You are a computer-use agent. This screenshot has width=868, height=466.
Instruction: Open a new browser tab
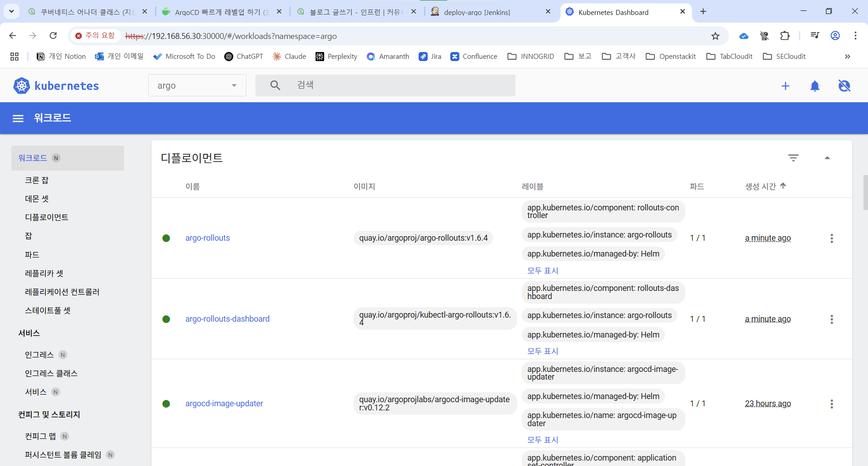tap(703, 12)
